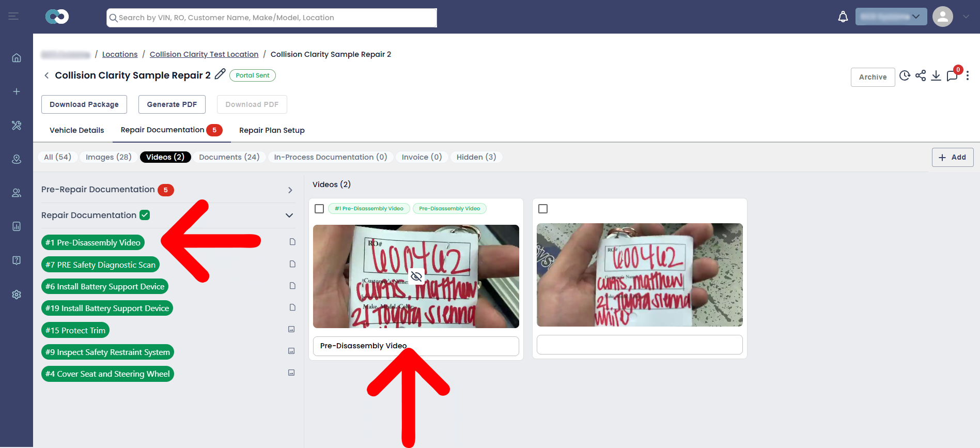This screenshot has height=448, width=980.
Task: Select the first video's checkbox
Action: coord(319,209)
